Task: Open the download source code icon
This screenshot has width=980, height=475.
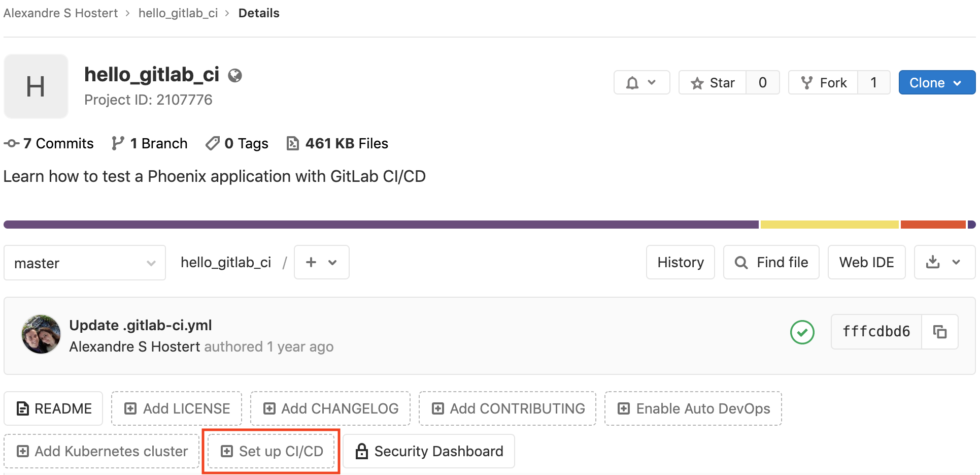Action: pyautogui.click(x=944, y=262)
